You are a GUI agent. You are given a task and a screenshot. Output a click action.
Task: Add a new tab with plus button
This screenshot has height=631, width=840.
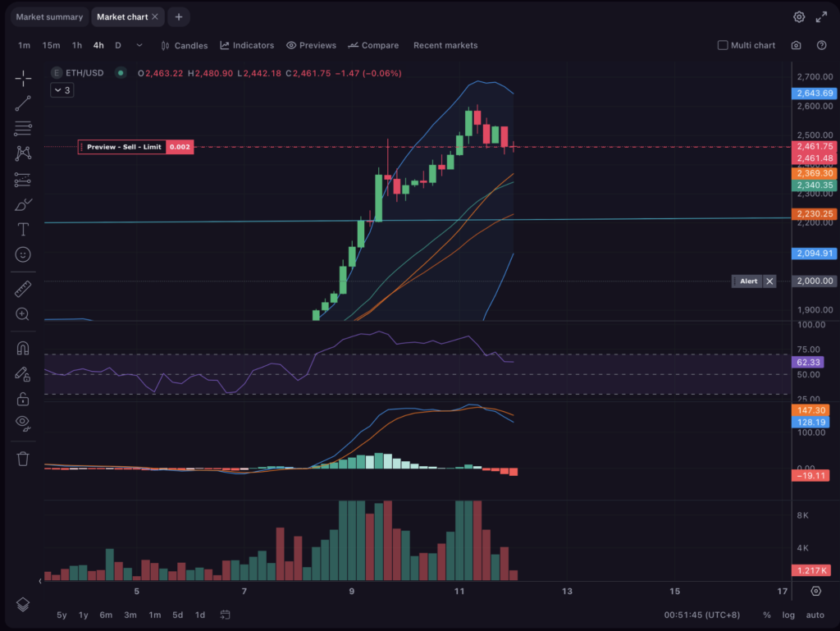(178, 17)
